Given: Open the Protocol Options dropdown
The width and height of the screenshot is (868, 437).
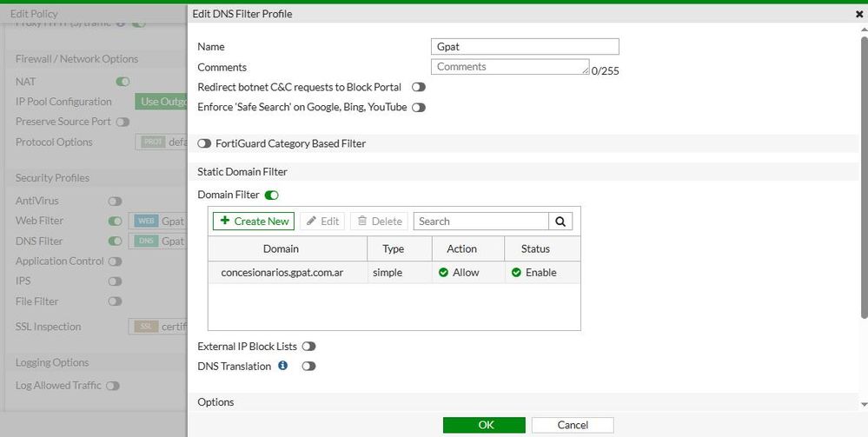Looking at the screenshot, I should click(x=161, y=142).
